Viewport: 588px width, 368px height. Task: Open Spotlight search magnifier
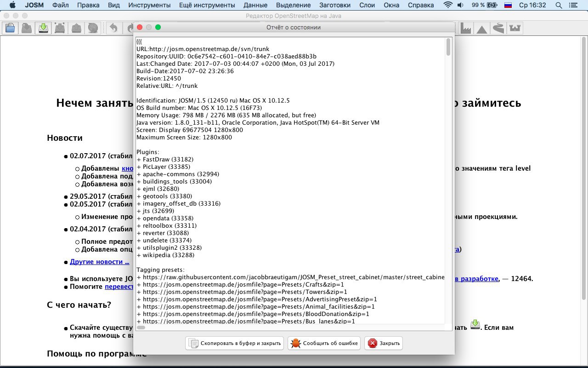(559, 5)
